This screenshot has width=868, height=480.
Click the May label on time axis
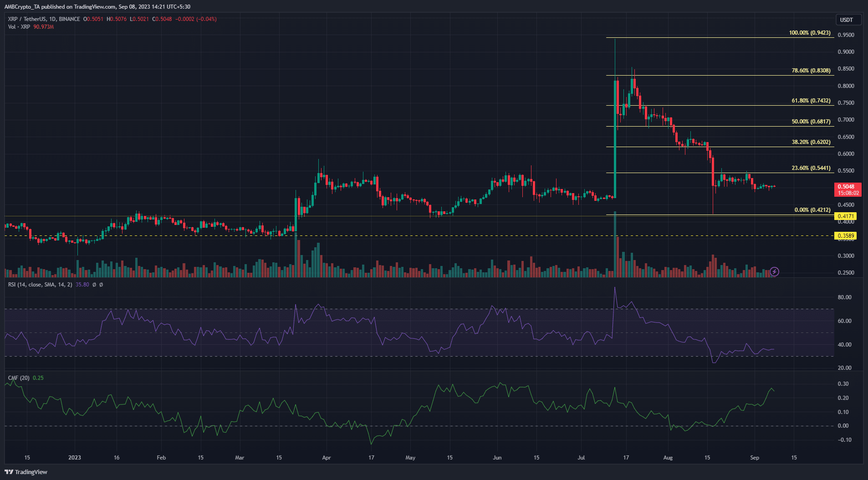pos(410,458)
